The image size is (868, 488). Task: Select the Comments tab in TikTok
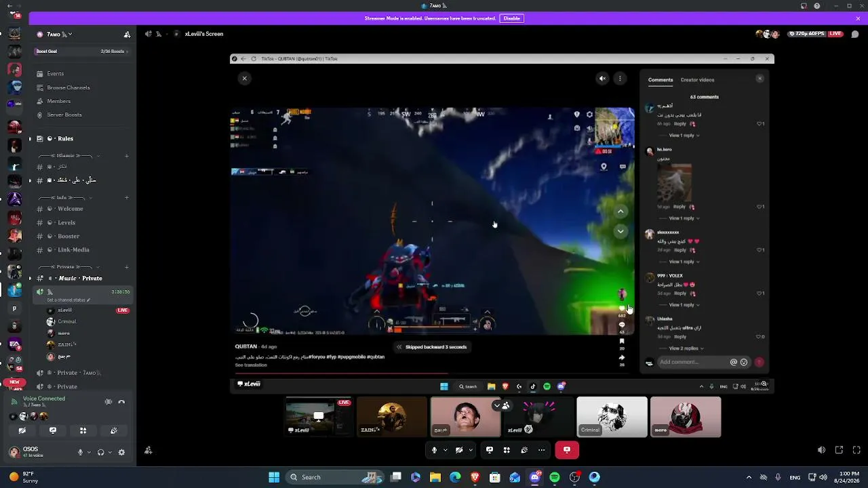(x=660, y=80)
